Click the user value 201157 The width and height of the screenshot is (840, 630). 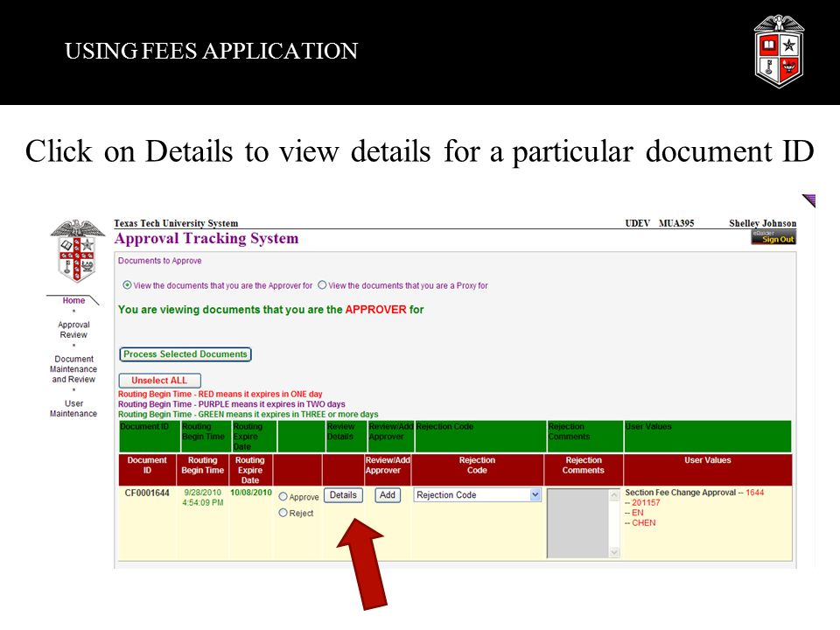(x=646, y=502)
